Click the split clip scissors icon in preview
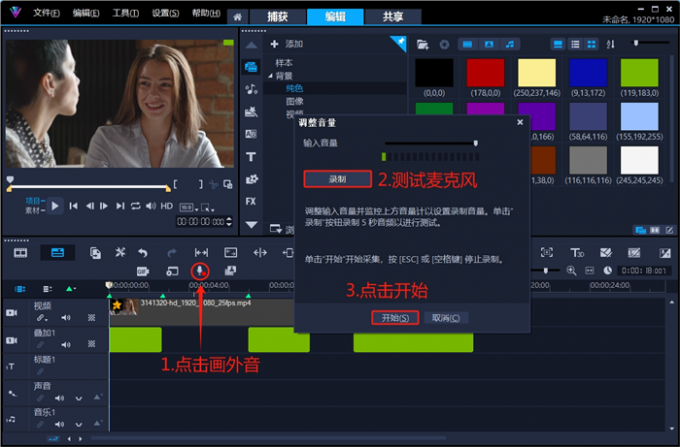 (213, 184)
